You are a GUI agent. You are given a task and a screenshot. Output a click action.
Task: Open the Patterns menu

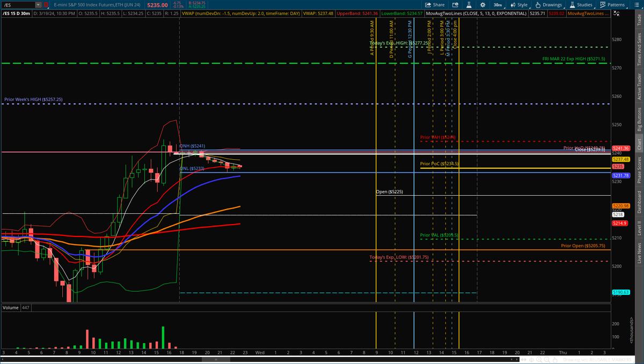pos(612,4)
